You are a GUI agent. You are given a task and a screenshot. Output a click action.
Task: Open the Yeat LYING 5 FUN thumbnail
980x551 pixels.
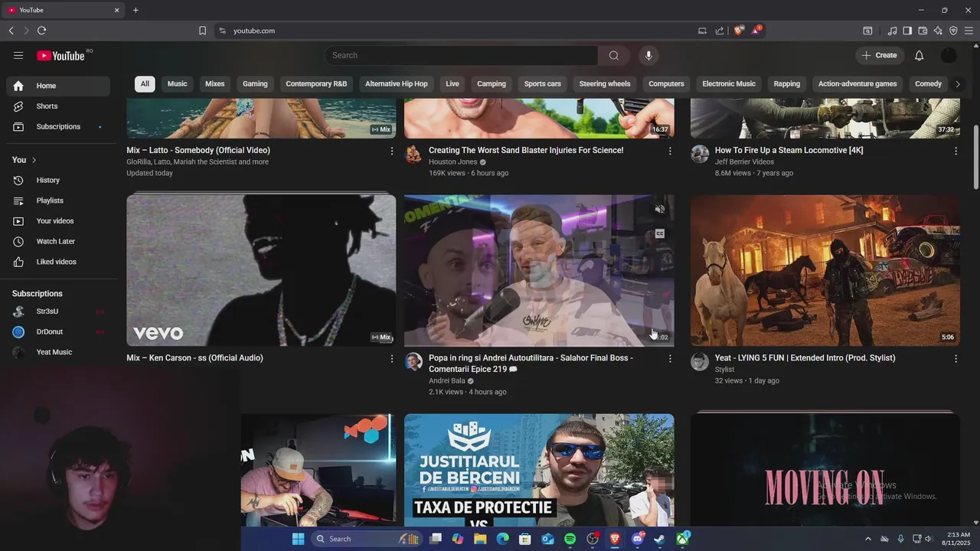825,270
